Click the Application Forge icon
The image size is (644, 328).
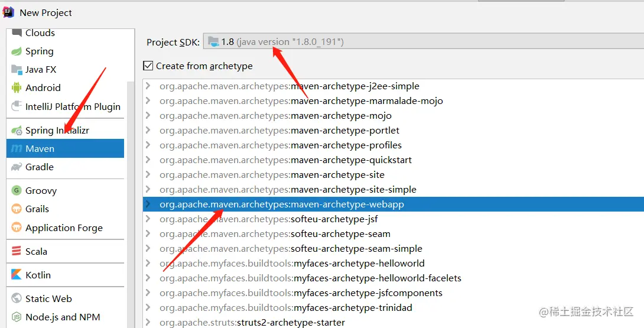click(x=17, y=228)
